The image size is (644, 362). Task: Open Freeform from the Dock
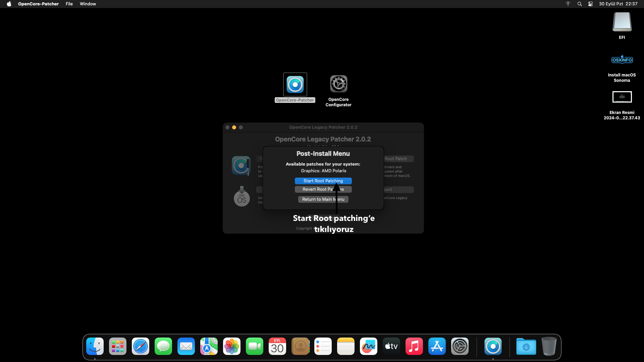pyautogui.click(x=369, y=346)
